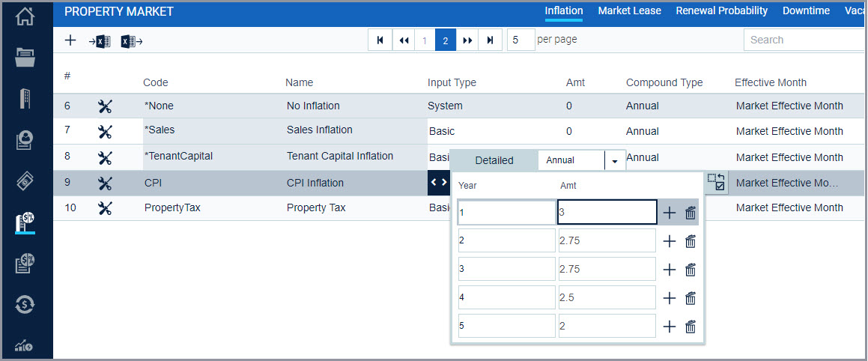This screenshot has height=361, width=868.
Task: Go to next page with double arrow
Action: (x=467, y=40)
